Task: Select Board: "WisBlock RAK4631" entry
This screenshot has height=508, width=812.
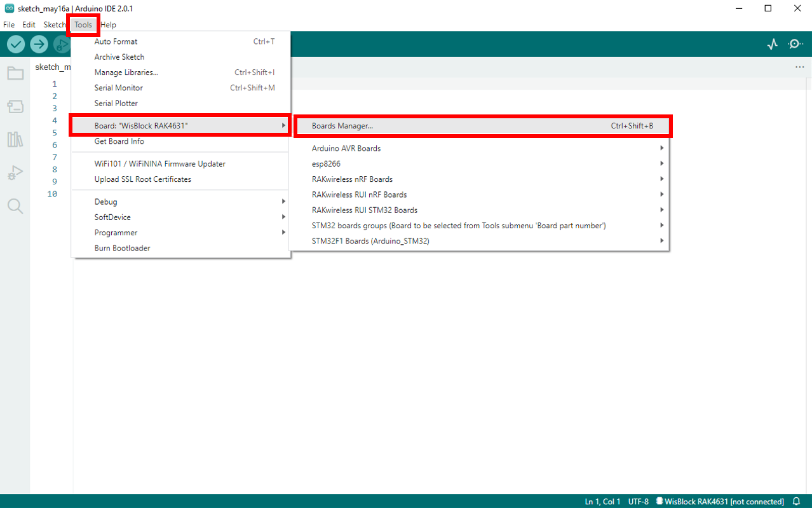Action: pyautogui.click(x=181, y=126)
